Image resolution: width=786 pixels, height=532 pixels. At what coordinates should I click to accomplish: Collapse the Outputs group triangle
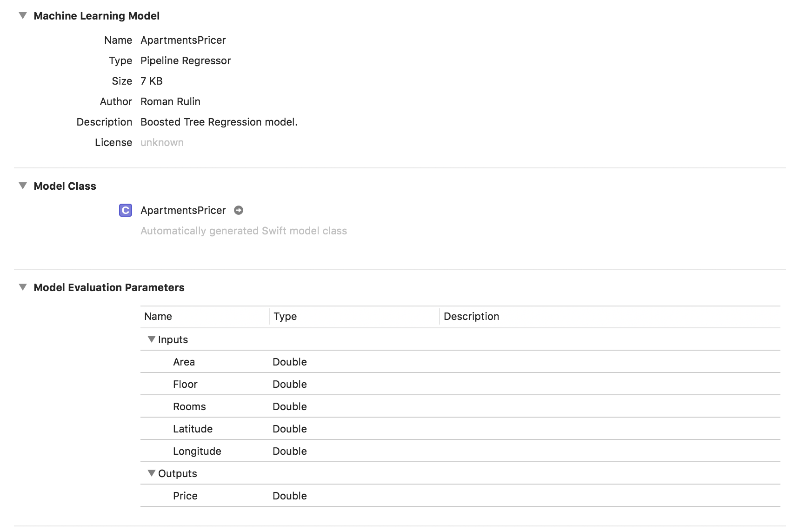tap(151, 473)
